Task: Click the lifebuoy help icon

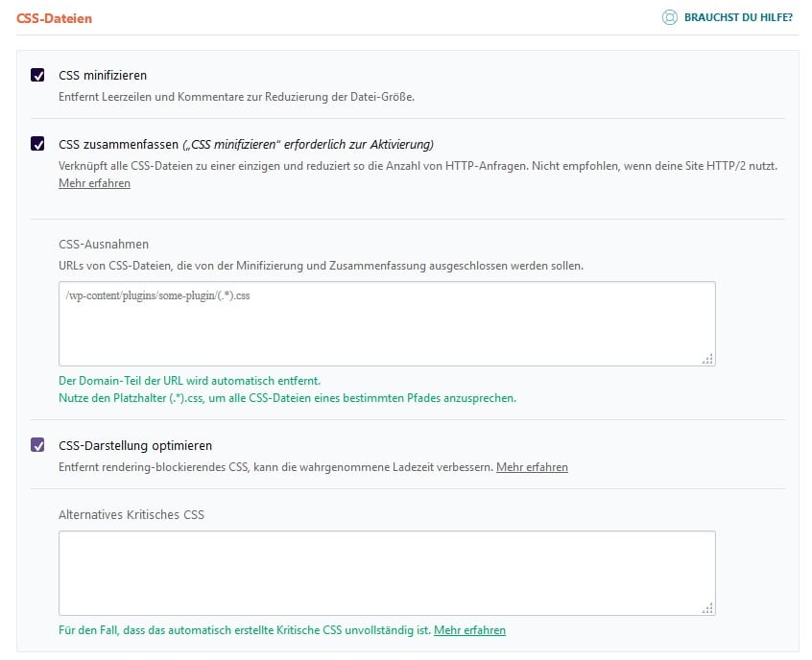Action: pyautogui.click(x=670, y=17)
